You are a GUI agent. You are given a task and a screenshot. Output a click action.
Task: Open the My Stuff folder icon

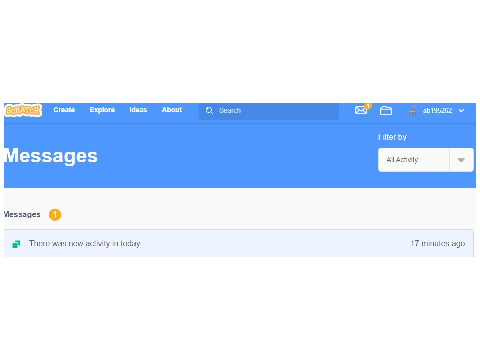click(386, 110)
